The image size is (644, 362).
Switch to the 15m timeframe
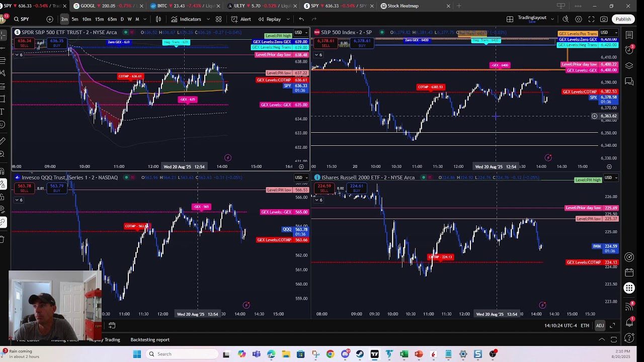click(x=100, y=19)
